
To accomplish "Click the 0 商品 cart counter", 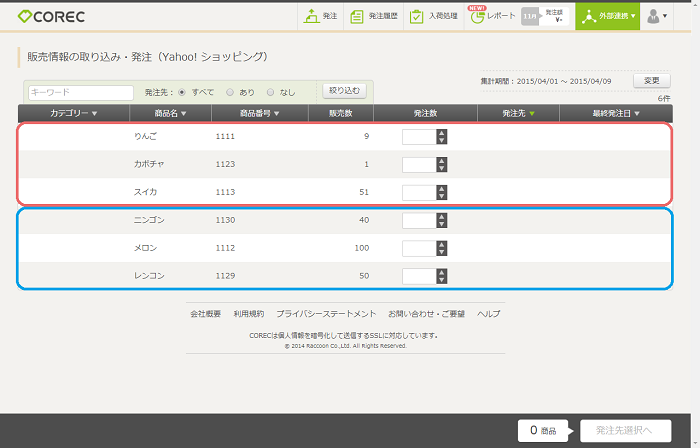I will tap(543, 431).
